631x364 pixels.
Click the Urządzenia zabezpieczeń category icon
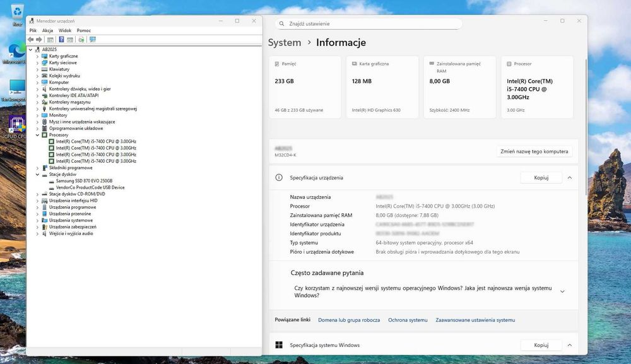tap(45, 227)
